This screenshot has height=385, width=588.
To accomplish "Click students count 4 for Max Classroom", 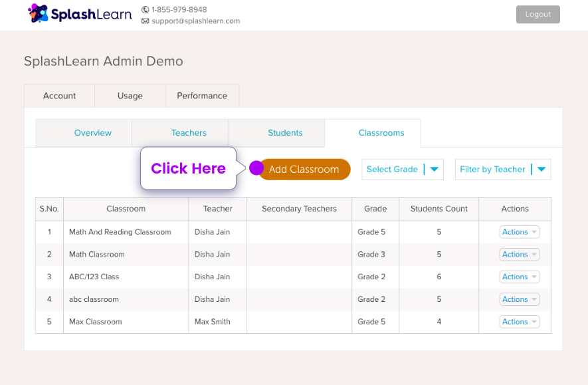I will pos(439,322).
